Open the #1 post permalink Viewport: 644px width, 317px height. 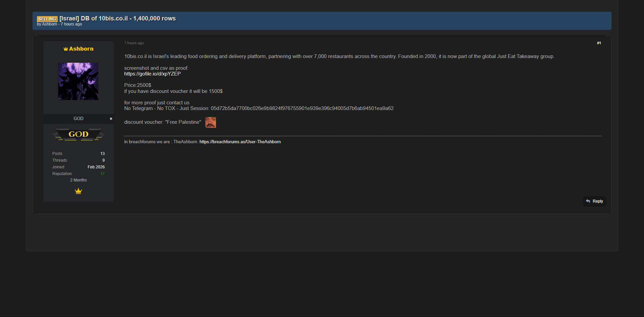[x=599, y=43]
